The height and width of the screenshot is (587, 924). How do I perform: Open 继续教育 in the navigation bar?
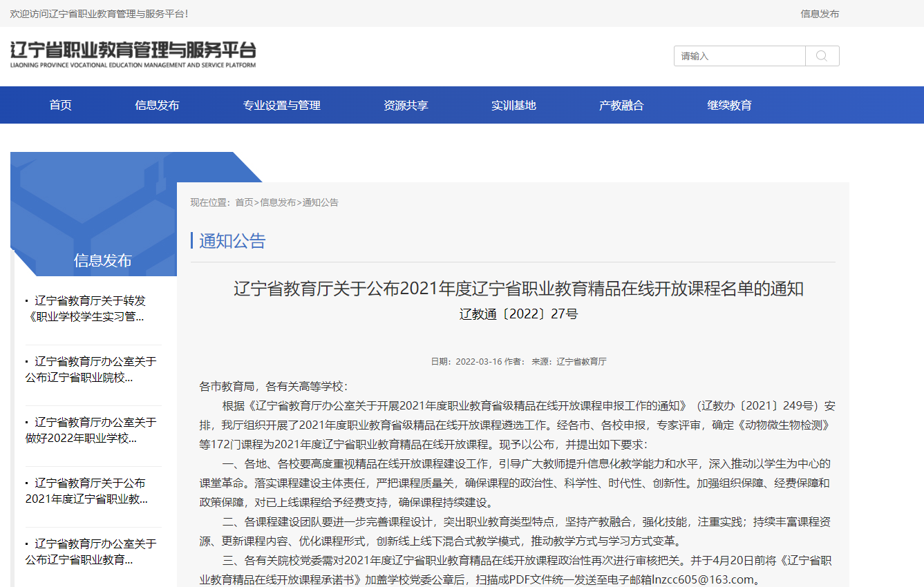point(729,106)
